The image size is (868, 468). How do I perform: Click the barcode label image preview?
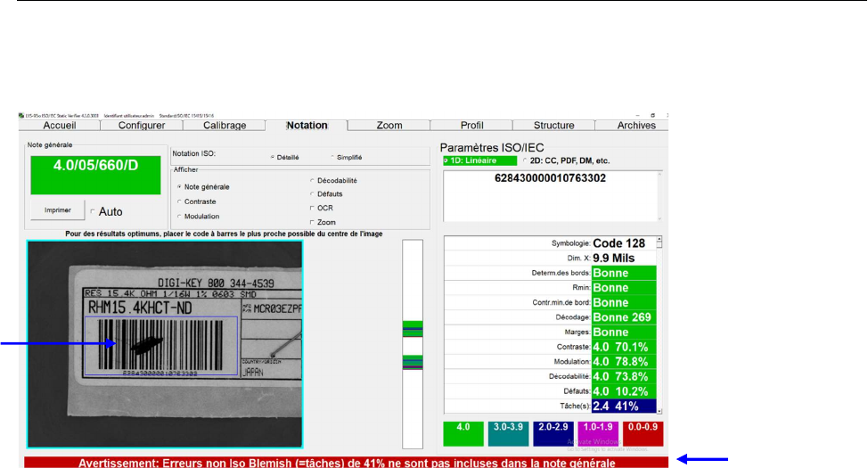click(165, 344)
